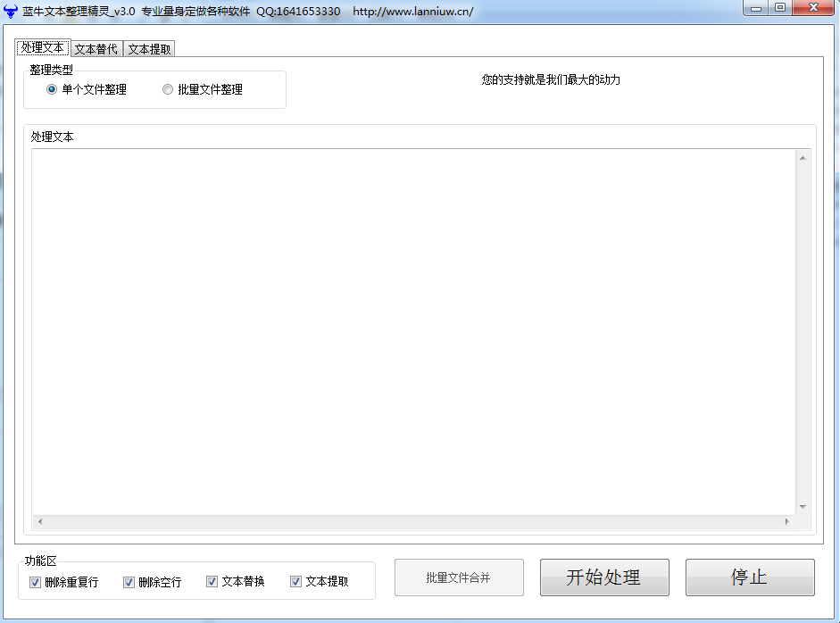Click the vertical scrollbar down arrow
Screen dimensions: 840x623
pyautogui.click(x=803, y=507)
